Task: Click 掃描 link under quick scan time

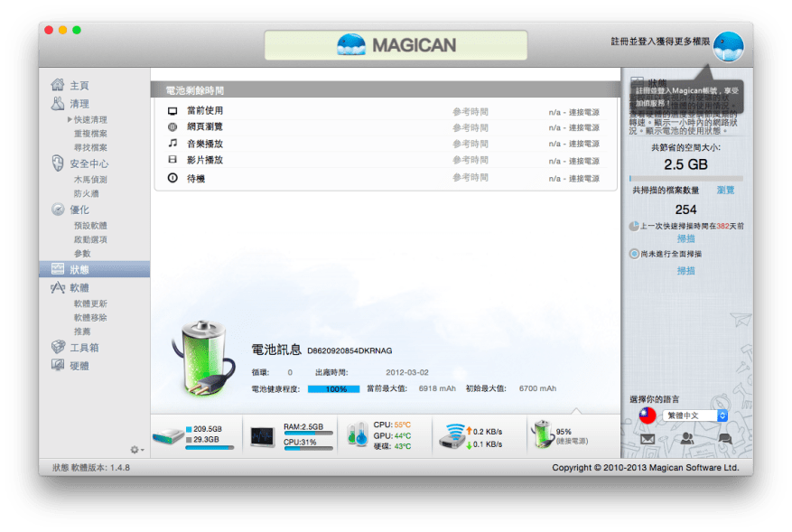Action: pyautogui.click(x=686, y=238)
